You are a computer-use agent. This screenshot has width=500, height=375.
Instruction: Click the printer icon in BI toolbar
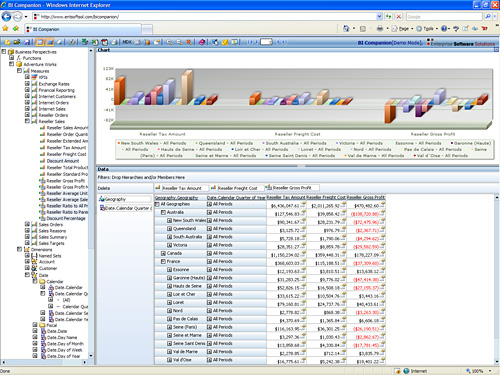coord(114,42)
